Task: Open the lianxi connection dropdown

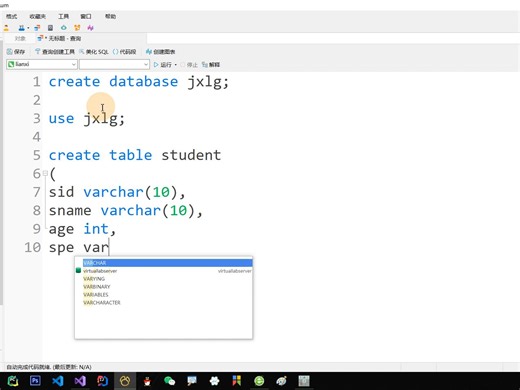Action: (x=42, y=64)
